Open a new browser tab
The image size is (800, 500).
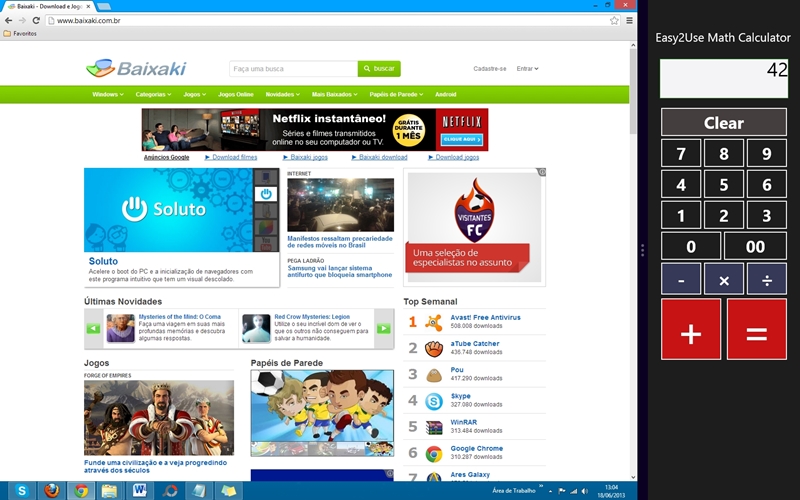tap(104, 6)
